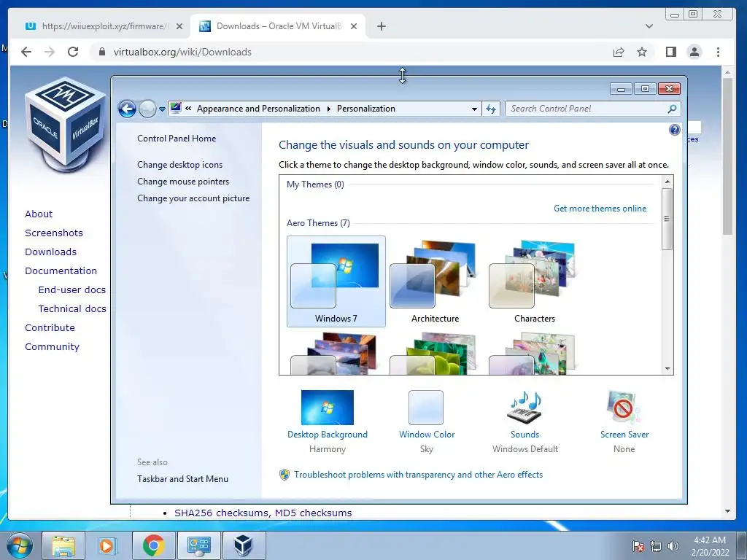
Task: Open Window Color Sky swatch
Action: point(426,408)
